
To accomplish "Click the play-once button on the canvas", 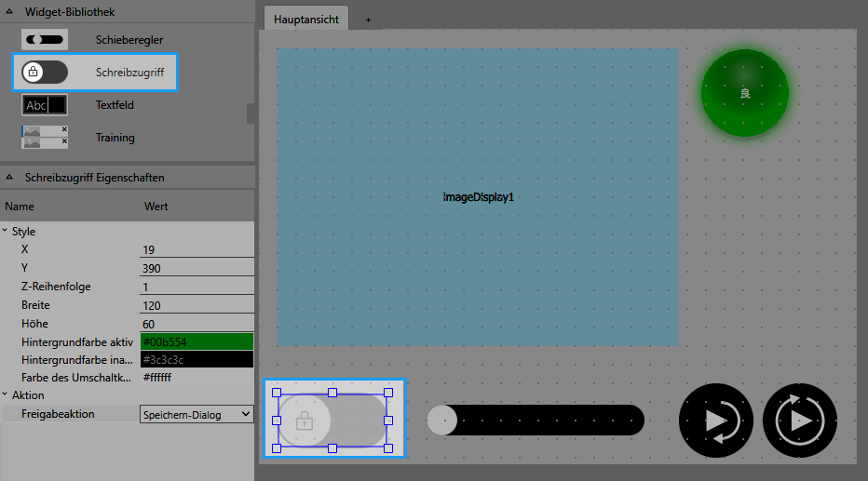I will pyautogui.click(x=715, y=421).
